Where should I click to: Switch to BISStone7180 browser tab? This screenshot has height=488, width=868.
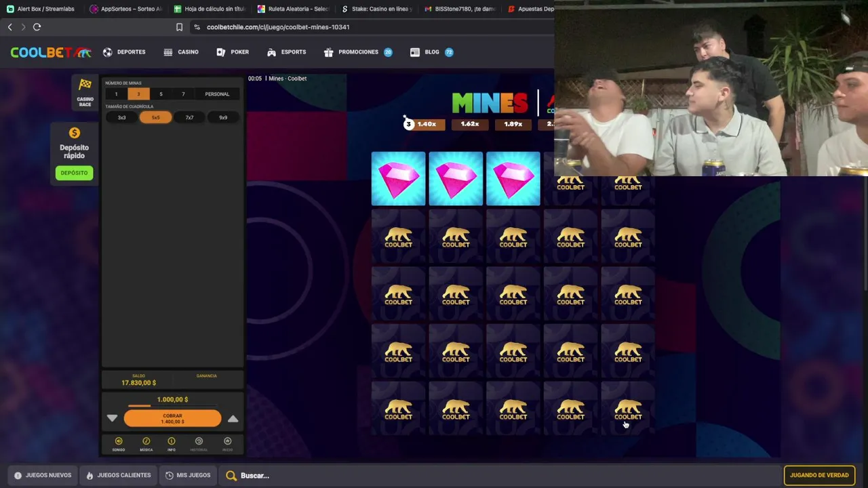[460, 9]
